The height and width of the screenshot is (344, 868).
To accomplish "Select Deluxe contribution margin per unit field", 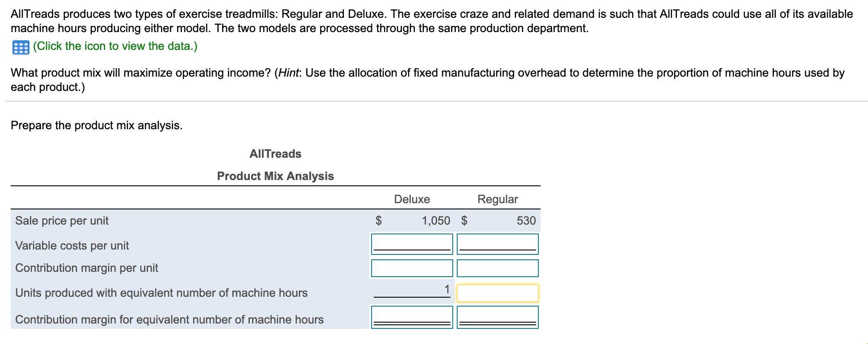I will point(412,268).
